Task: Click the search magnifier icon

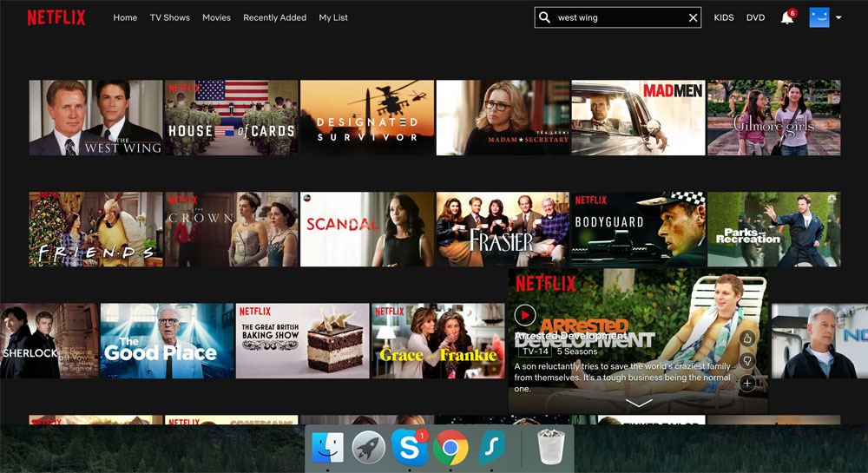Action: pos(545,17)
